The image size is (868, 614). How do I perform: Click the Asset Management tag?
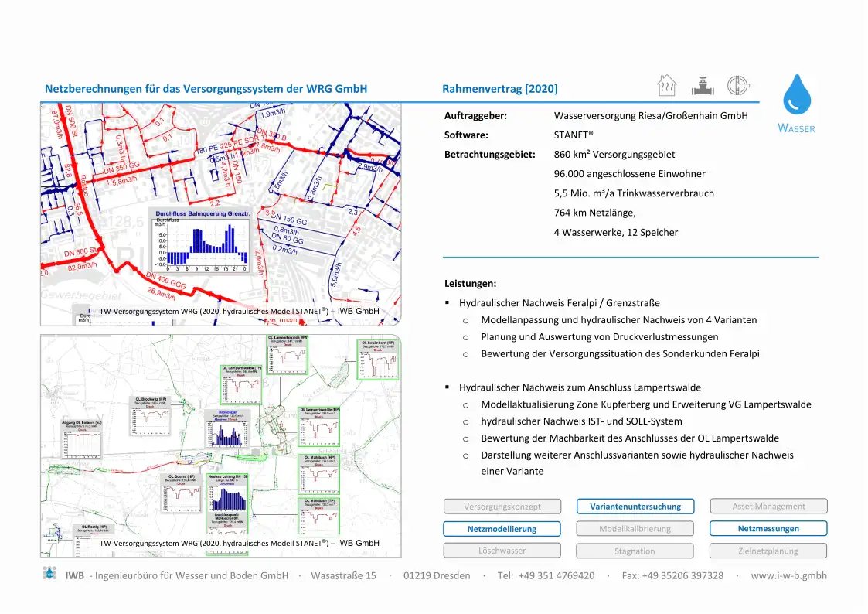tap(768, 507)
